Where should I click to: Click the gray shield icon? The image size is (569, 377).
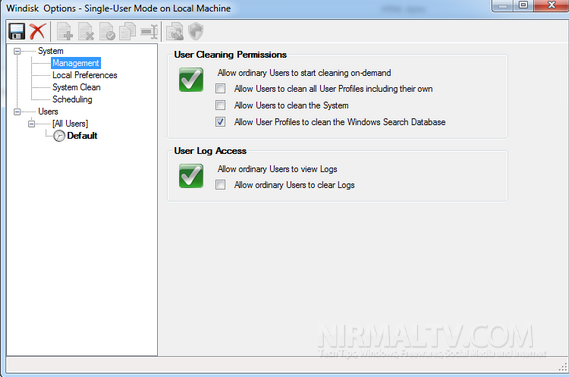tap(196, 32)
